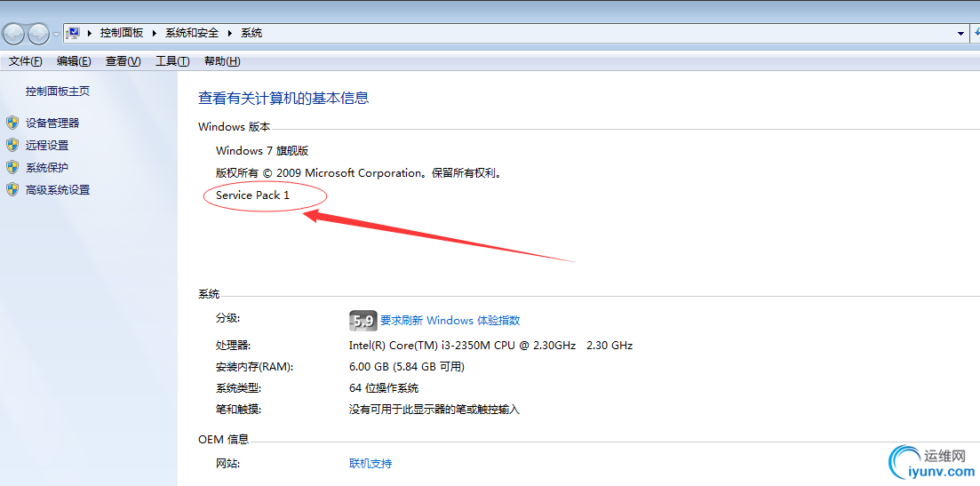The image size is (980, 486).
Task: Click shield icon beside 高级系统设置
Action: [12, 189]
